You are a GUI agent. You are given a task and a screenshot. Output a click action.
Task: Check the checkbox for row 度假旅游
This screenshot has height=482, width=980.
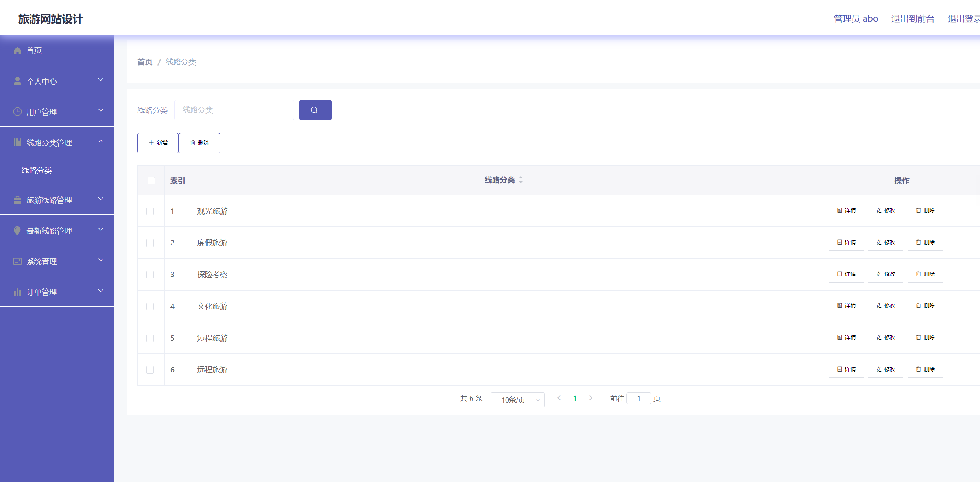click(x=150, y=243)
